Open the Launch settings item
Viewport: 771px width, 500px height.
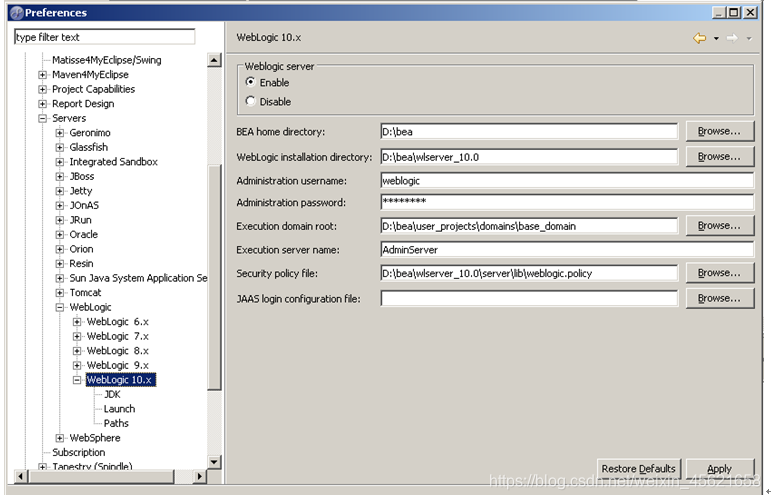pos(119,409)
